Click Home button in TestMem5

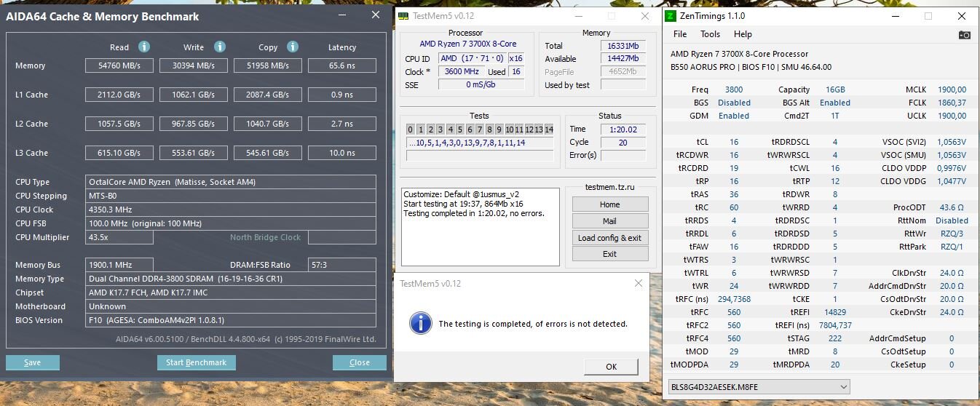(609, 204)
